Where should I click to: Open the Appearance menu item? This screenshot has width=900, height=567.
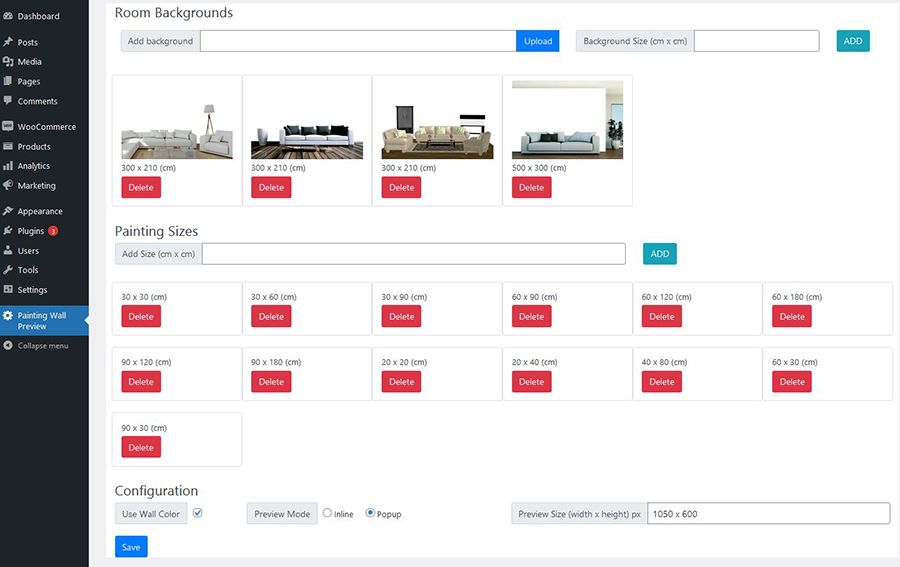coord(40,211)
